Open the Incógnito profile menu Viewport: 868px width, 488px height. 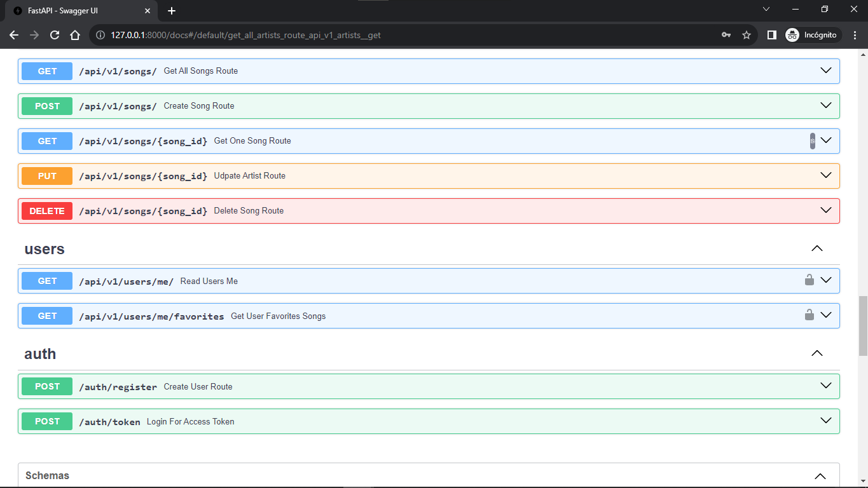pyautogui.click(x=812, y=35)
